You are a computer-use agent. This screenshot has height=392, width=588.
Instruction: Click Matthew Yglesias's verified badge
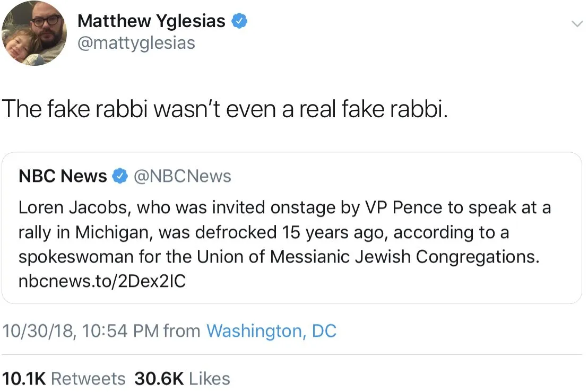tap(239, 21)
